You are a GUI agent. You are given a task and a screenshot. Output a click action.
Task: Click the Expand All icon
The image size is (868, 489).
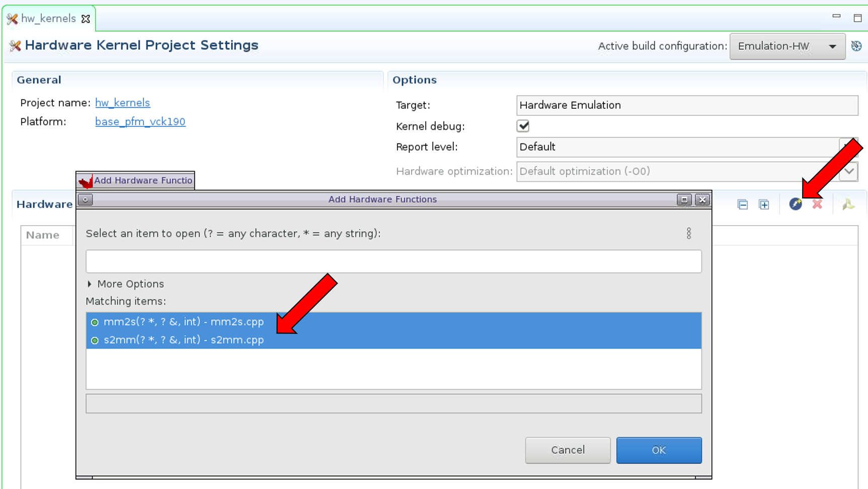point(764,204)
